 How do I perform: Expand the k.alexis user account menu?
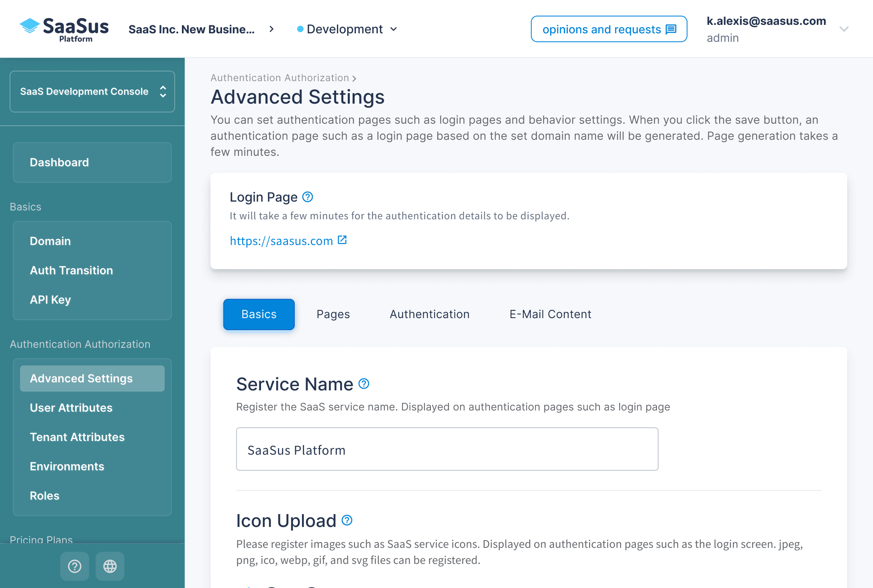coord(844,29)
